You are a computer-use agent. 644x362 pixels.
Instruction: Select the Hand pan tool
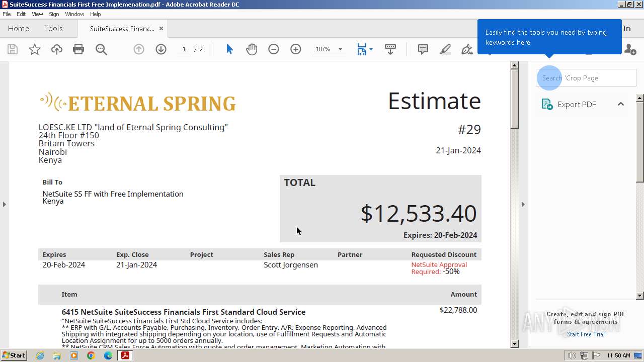[252, 49]
